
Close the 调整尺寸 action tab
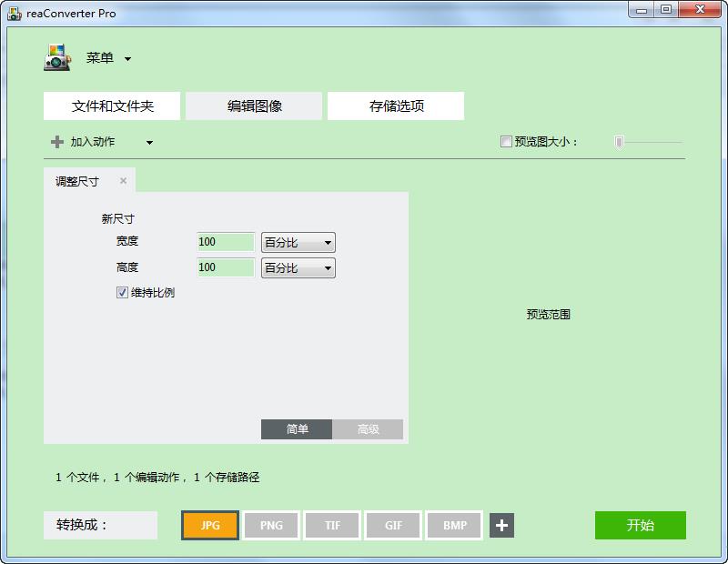123,181
